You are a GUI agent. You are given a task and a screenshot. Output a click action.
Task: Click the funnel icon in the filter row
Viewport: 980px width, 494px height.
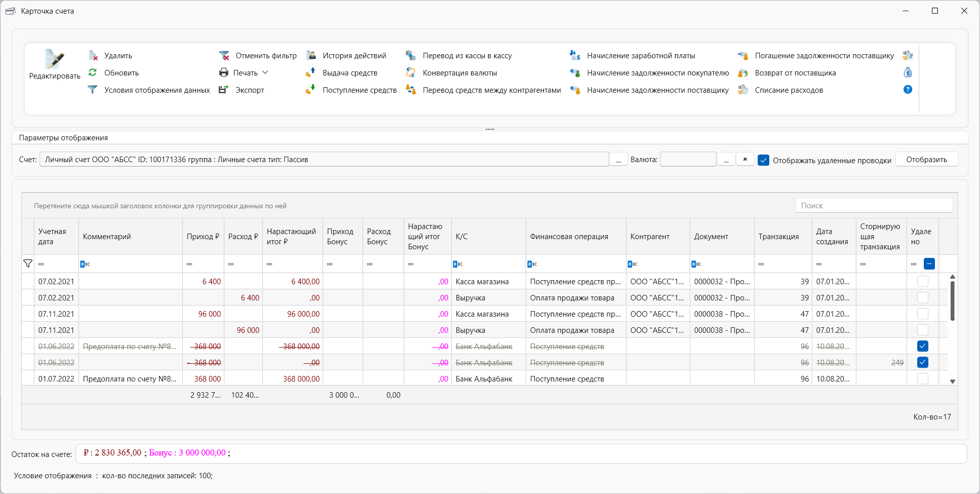point(28,263)
